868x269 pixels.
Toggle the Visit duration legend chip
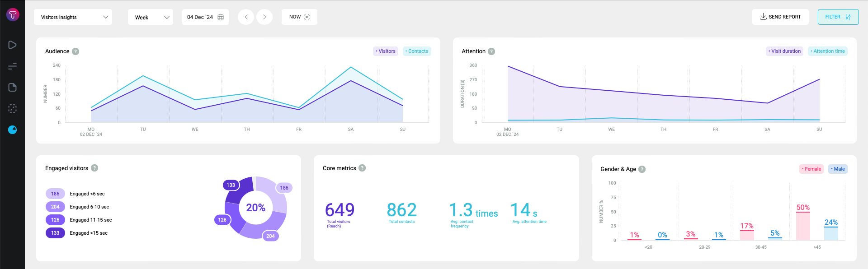click(x=784, y=51)
